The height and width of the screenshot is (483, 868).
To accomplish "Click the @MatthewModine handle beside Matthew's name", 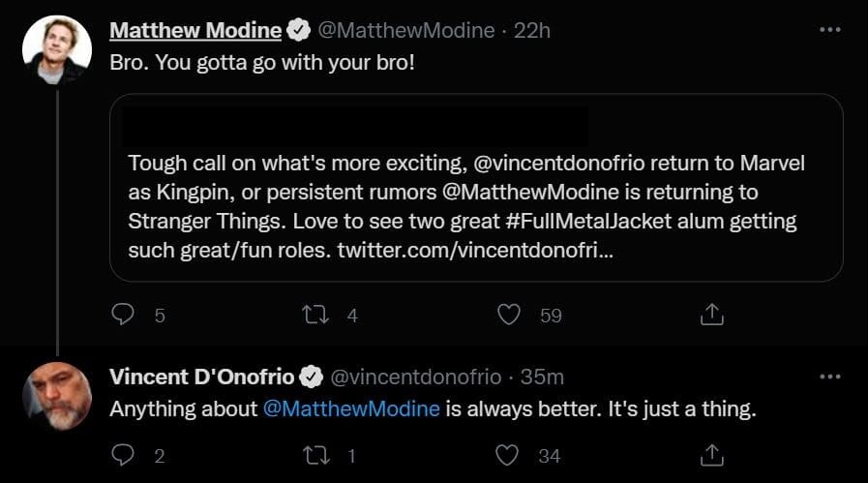I will point(406,30).
